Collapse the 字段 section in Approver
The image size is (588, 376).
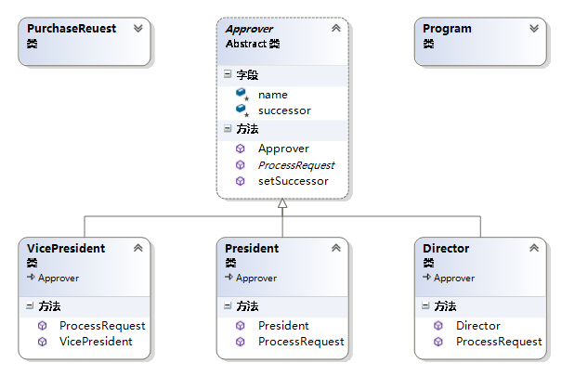coord(228,74)
